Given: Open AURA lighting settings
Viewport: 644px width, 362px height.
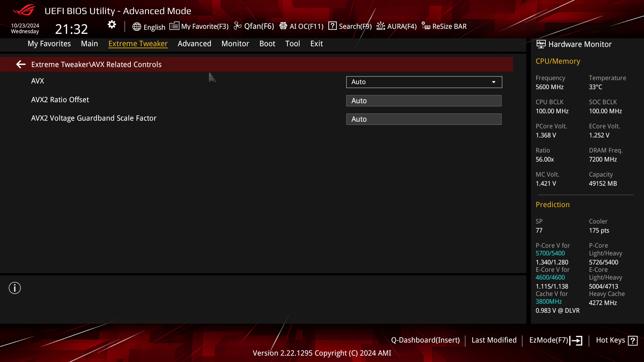Looking at the screenshot, I should click(x=380, y=26).
